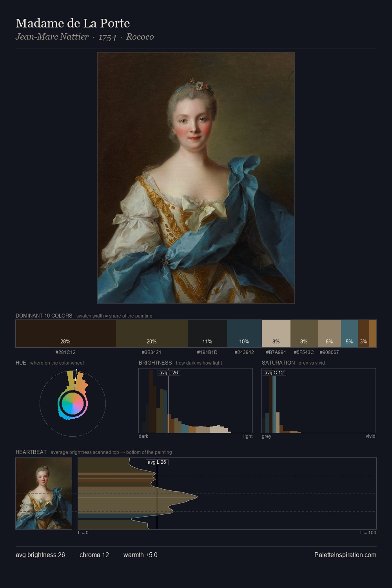Select the 11% near-black swatch
The height and width of the screenshot is (588, 392).
(207, 334)
